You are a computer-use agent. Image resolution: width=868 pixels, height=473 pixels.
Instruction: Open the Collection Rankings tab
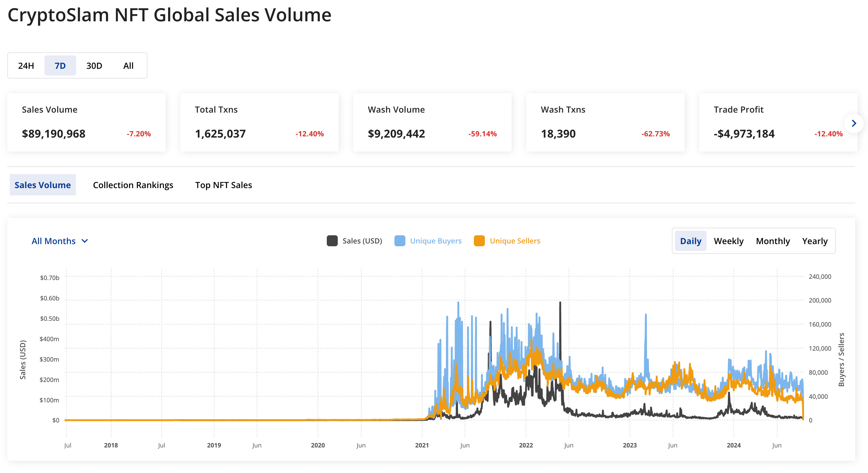(133, 185)
